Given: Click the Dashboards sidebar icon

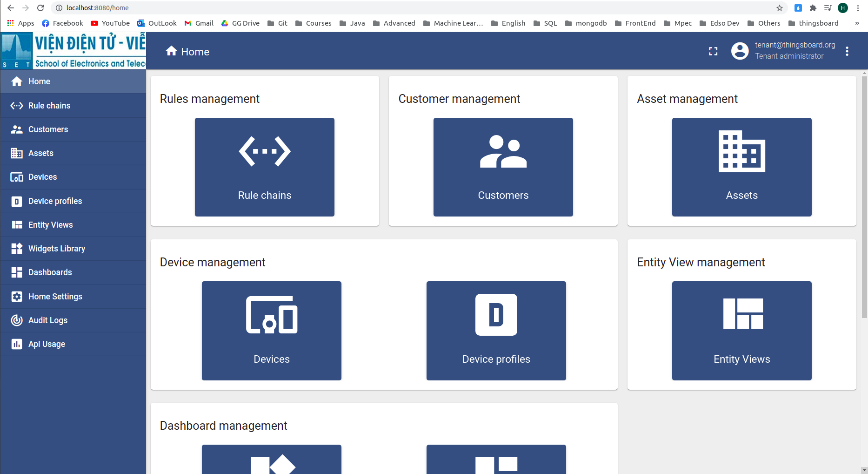Looking at the screenshot, I should coord(17,272).
